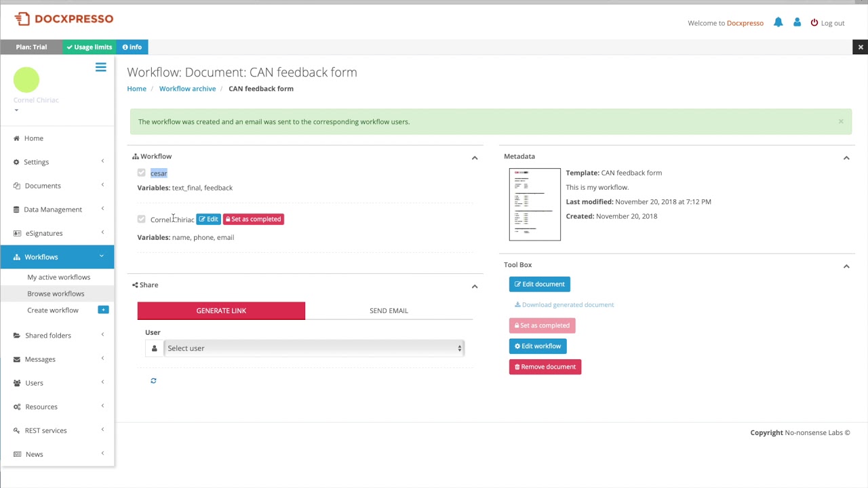
Task: Open the Select user dropdown
Action: [313, 348]
